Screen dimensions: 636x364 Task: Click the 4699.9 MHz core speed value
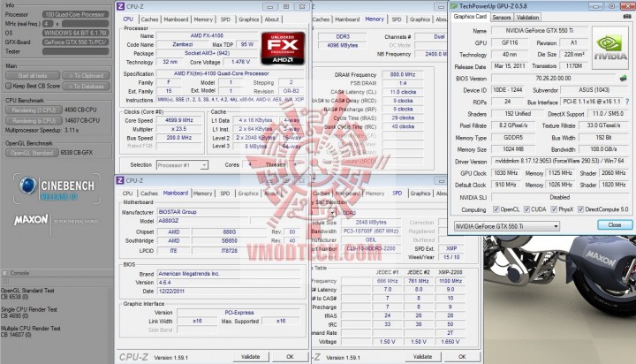[178, 120]
